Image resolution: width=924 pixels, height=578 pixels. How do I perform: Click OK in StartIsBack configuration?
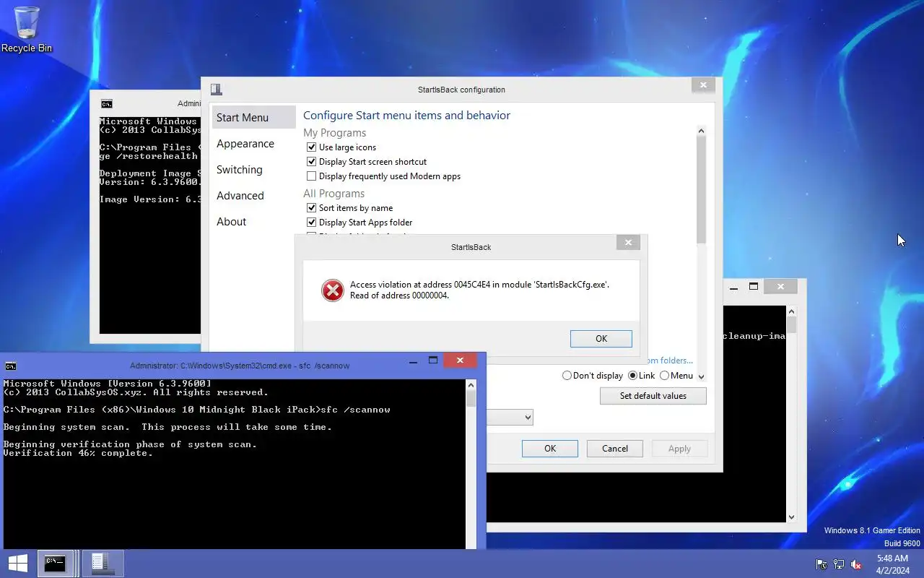tap(550, 449)
